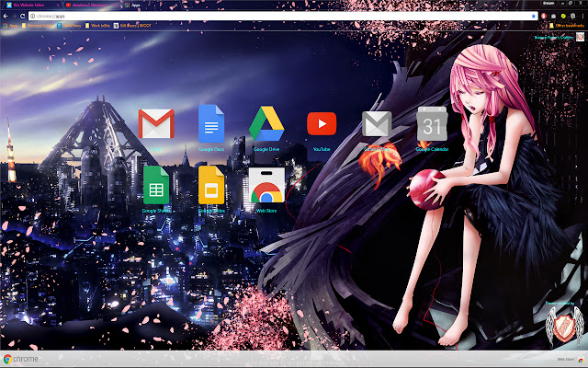Launch the YouTube app
The image size is (588, 368).
tap(322, 124)
